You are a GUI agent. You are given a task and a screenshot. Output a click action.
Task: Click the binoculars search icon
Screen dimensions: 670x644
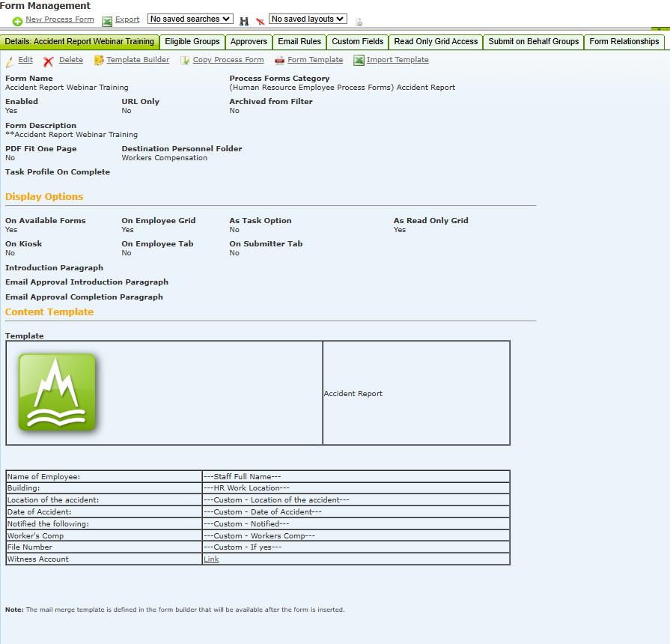click(x=244, y=22)
